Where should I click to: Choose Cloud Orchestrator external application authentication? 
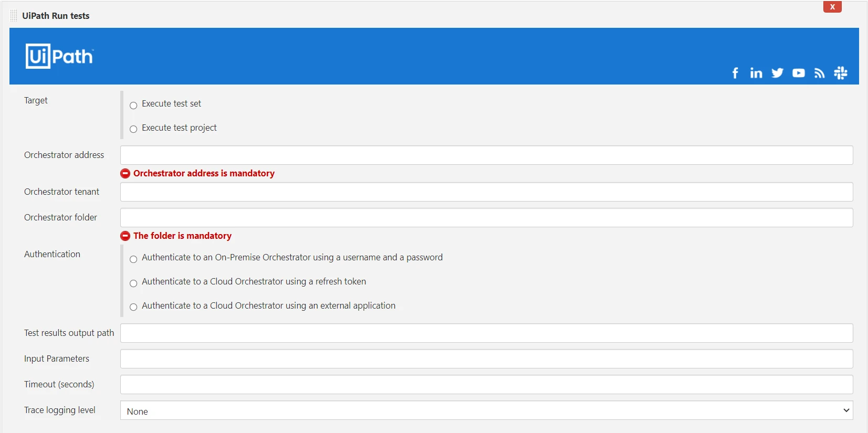click(133, 307)
